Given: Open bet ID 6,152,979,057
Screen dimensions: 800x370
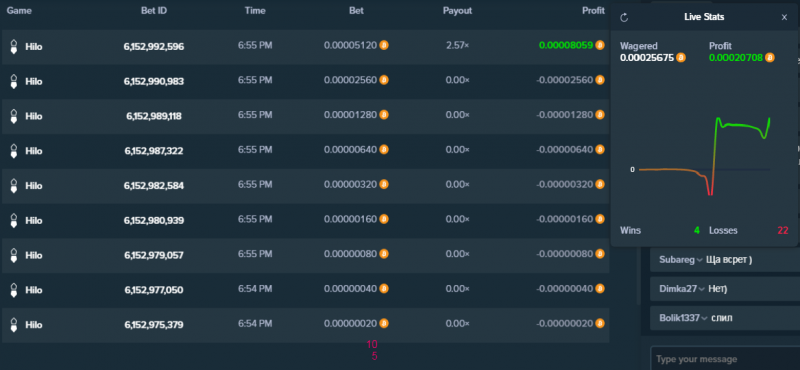Looking at the screenshot, I should pyautogui.click(x=154, y=255).
